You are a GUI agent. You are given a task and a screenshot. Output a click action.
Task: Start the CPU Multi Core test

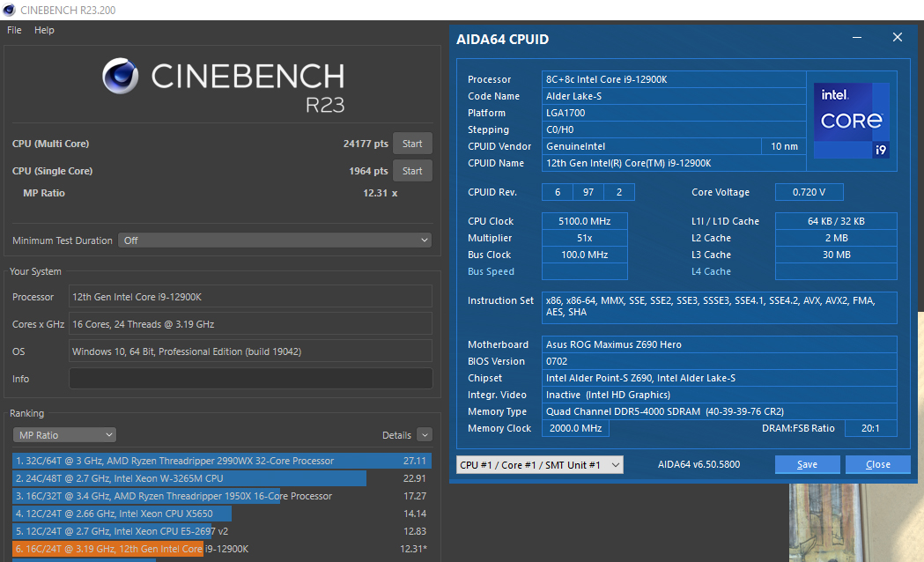[x=412, y=144]
